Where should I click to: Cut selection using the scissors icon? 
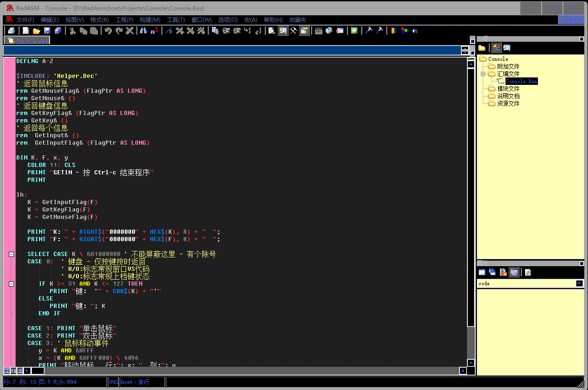72,31
